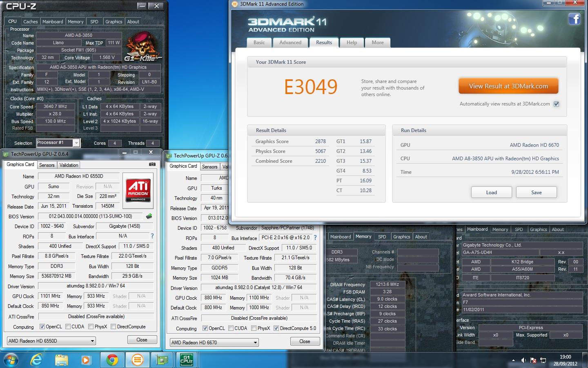Toggle automatically view results at 3DMark.com checkbox
This screenshot has height=368, width=588.
click(556, 104)
